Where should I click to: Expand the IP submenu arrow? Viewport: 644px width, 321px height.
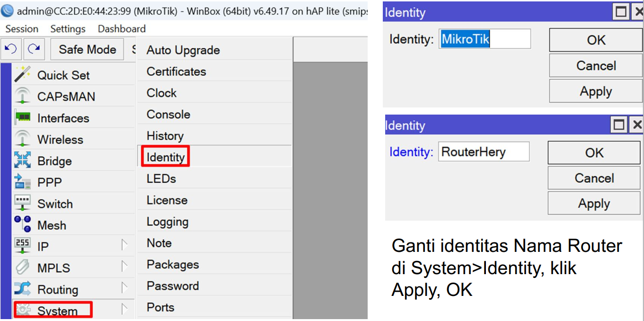tap(124, 246)
